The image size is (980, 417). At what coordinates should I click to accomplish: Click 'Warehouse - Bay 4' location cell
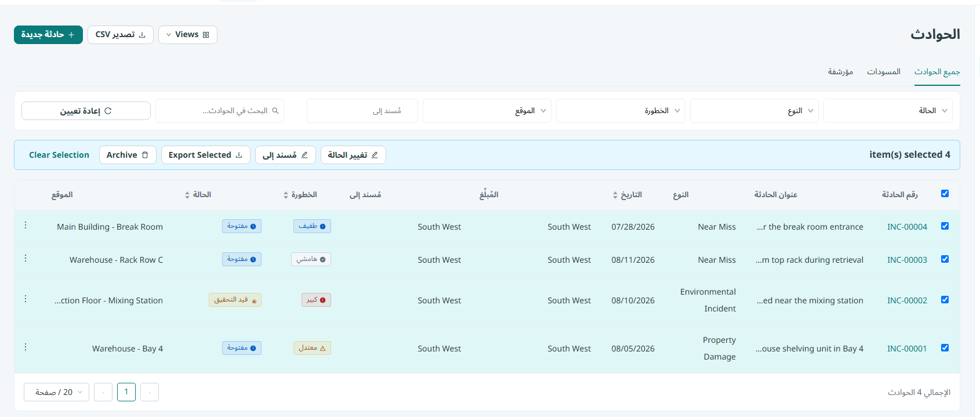[x=128, y=349]
